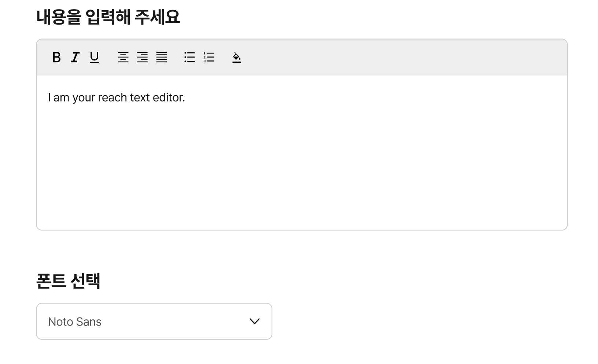Image resolution: width=598 pixels, height=364 pixels.
Task: Click the sentence 'I am your reach text editor.'
Action: [117, 97]
